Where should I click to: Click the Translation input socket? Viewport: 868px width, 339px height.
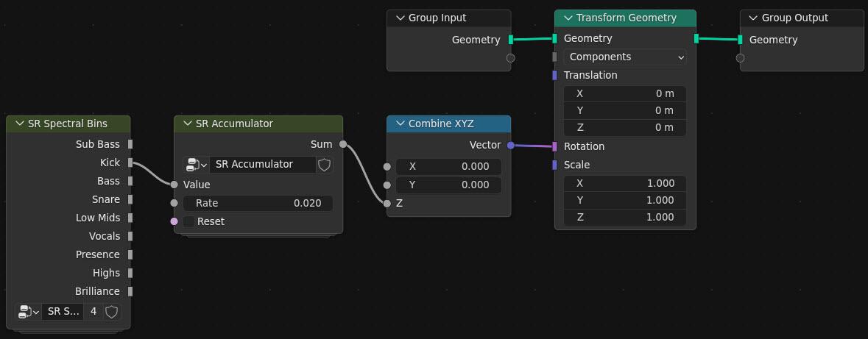[554, 75]
